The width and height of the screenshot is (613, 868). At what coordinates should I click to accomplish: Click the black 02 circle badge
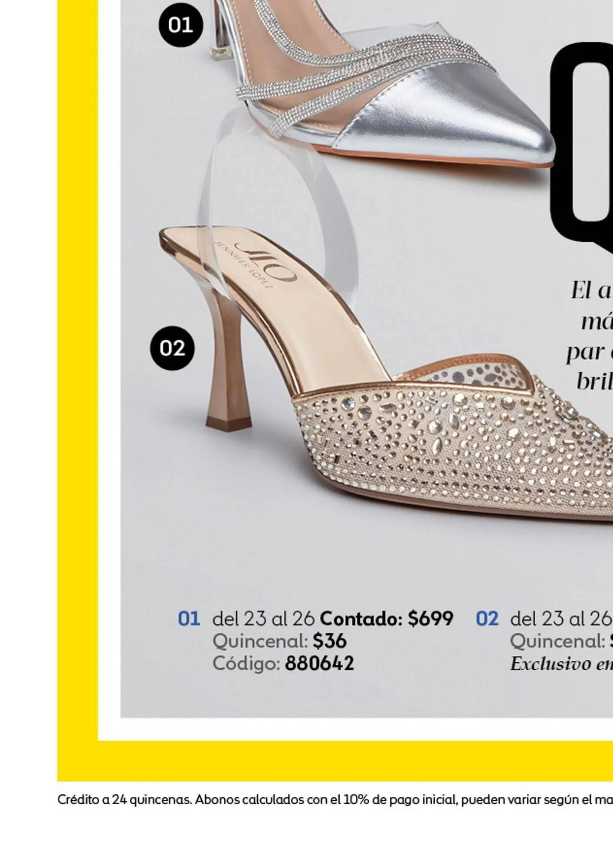click(x=172, y=348)
